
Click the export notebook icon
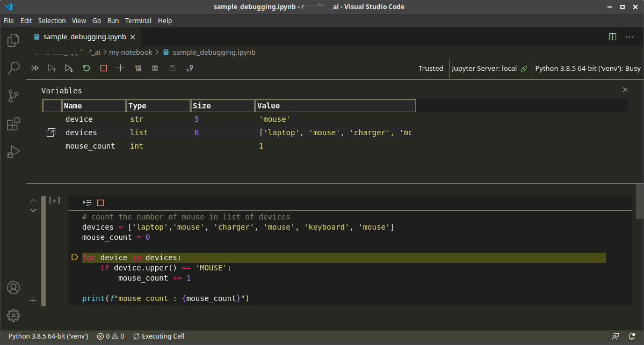[189, 68]
